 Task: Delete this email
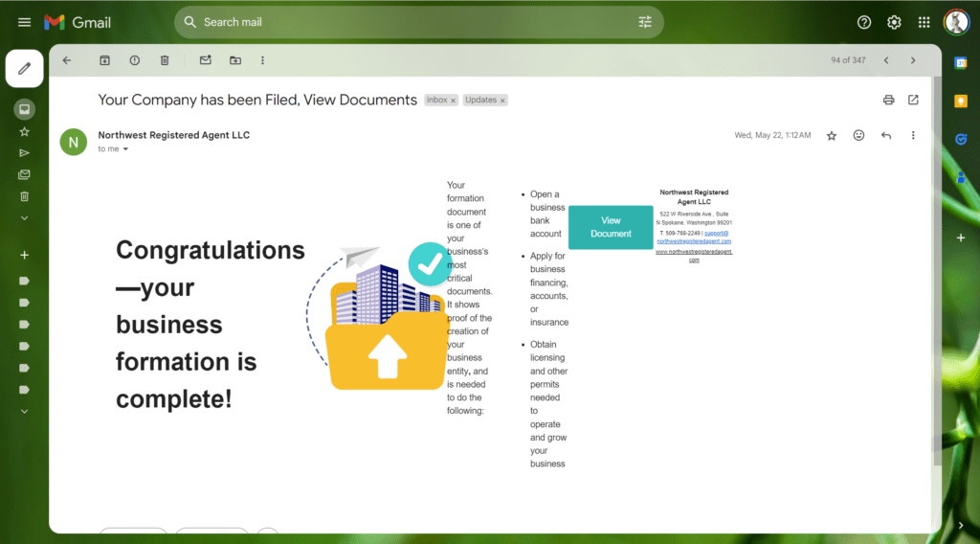pyautogui.click(x=165, y=60)
